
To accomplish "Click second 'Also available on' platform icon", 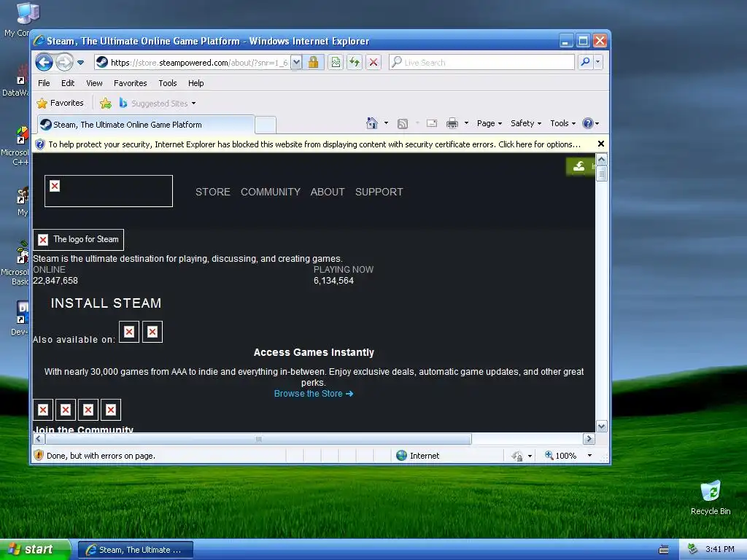I will [152, 332].
